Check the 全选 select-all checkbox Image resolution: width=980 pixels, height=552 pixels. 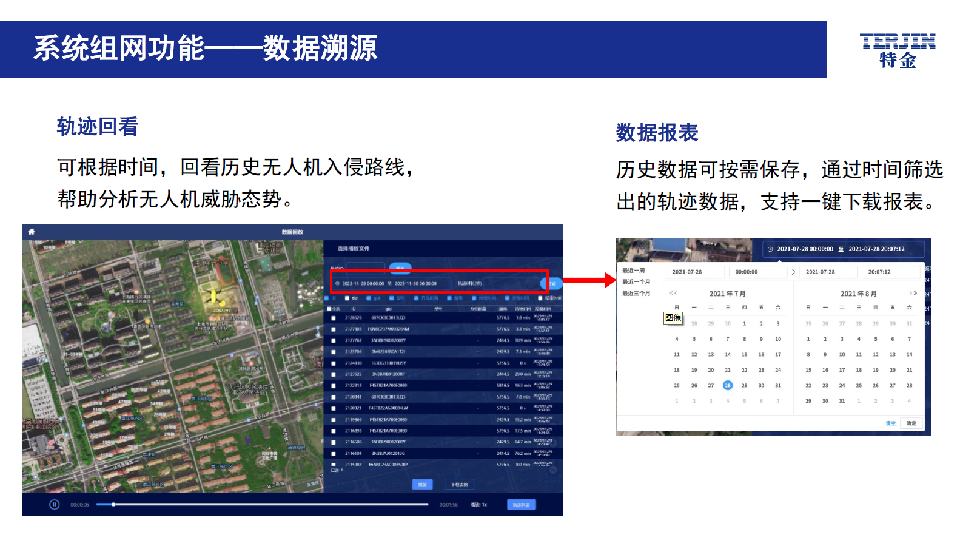(329, 309)
